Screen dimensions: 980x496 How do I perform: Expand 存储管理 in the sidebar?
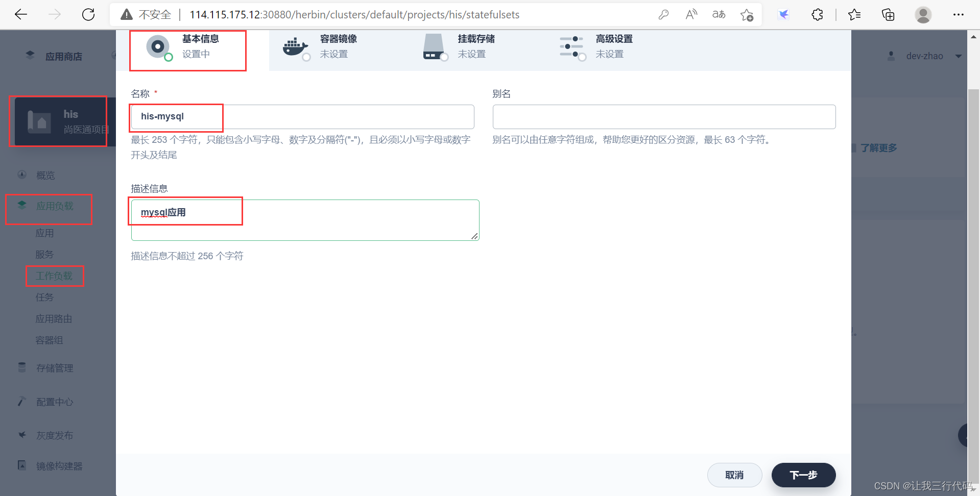tap(55, 368)
